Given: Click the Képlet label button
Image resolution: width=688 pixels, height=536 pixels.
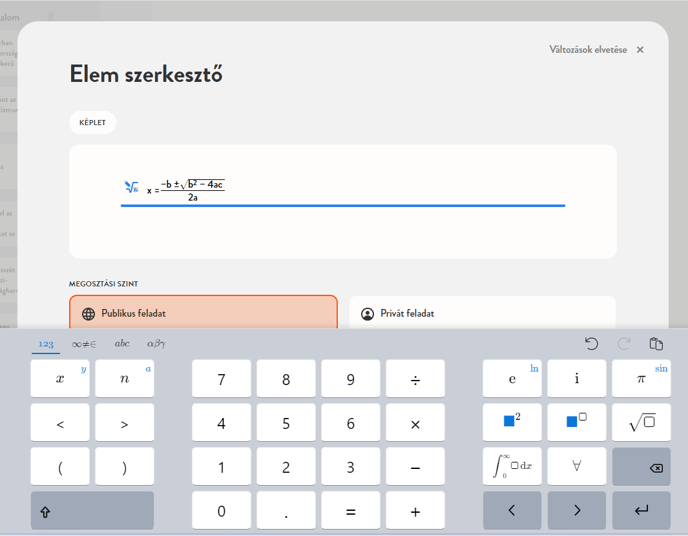Looking at the screenshot, I should [93, 123].
